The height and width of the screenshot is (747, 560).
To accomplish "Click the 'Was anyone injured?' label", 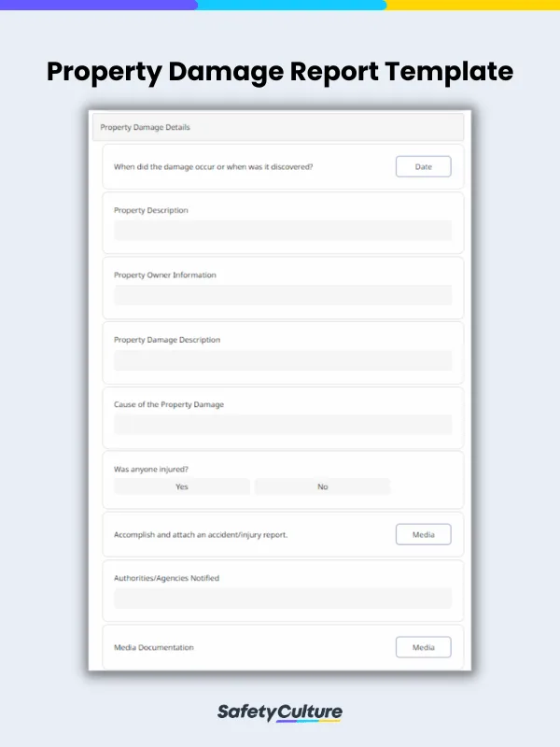I will [157, 469].
